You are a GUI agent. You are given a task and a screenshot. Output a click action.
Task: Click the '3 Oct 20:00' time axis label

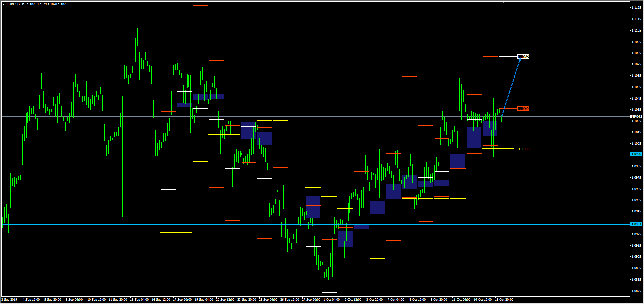coord(374,300)
